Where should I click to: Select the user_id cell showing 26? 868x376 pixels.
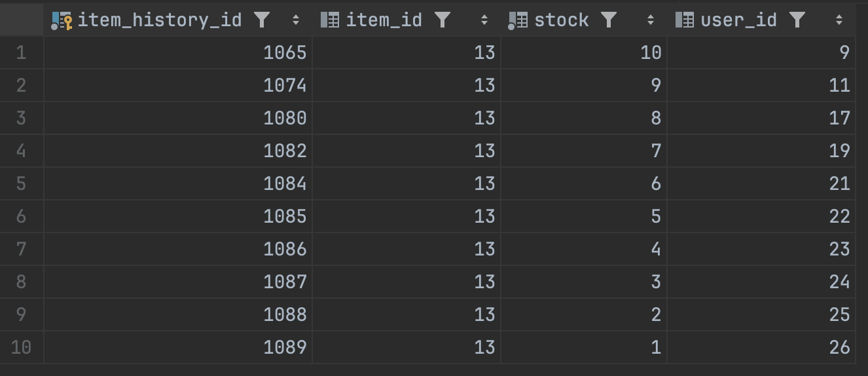(x=761, y=347)
